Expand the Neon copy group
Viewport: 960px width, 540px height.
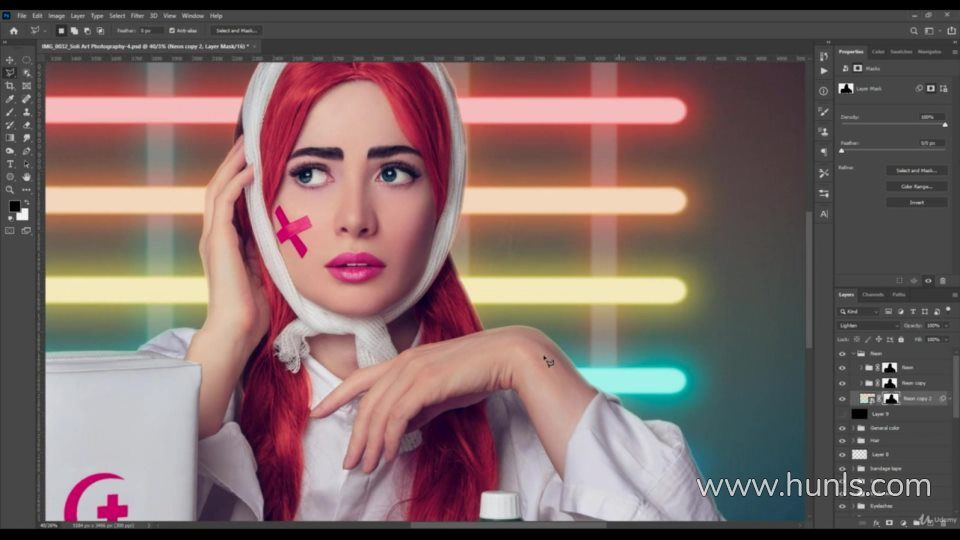click(861, 383)
